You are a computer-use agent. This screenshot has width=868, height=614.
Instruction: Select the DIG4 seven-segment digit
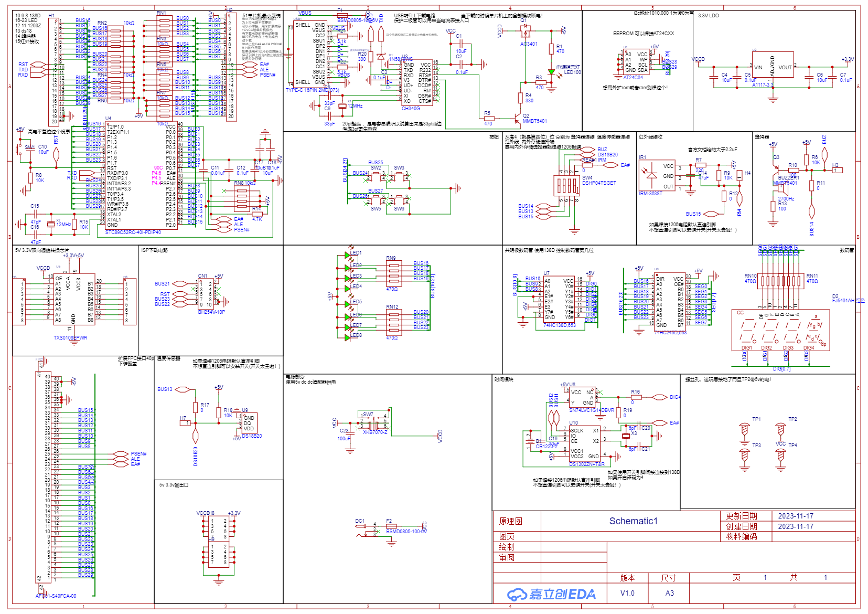[816, 332]
